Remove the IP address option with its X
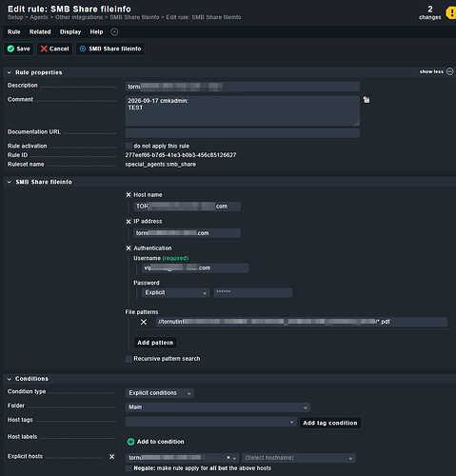The width and height of the screenshot is (456, 476). click(129, 222)
